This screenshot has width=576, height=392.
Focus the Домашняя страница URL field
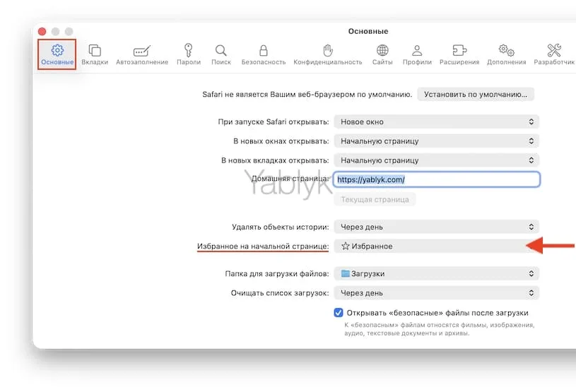click(436, 179)
